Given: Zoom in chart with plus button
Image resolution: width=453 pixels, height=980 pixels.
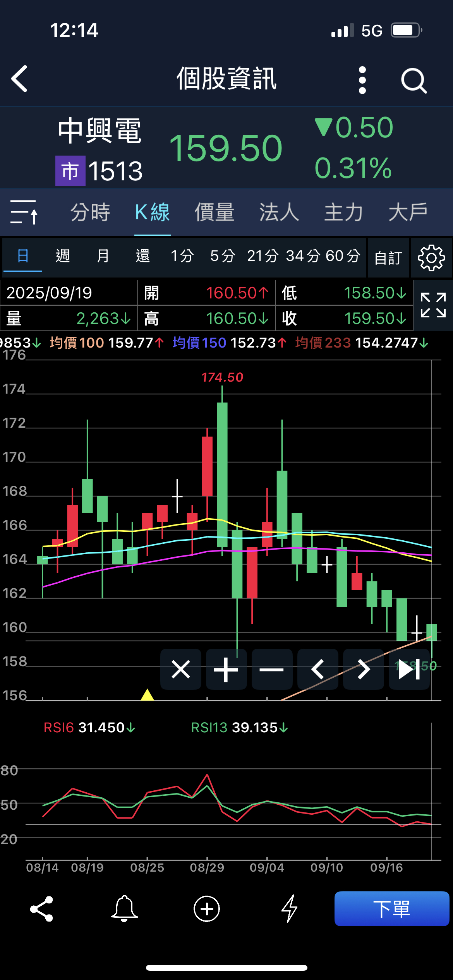Looking at the screenshot, I should coord(226,669).
